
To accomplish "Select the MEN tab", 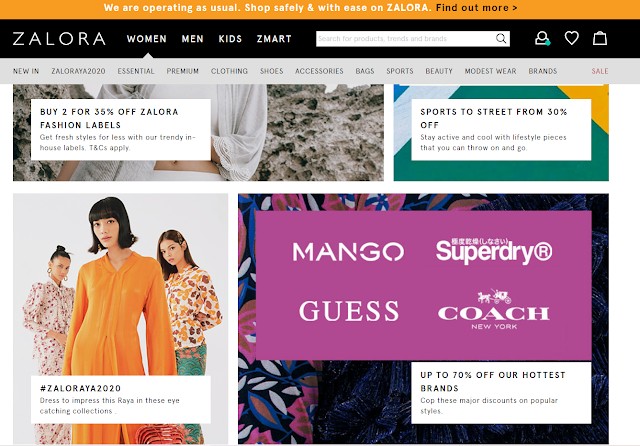I will (x=192, y=39).
